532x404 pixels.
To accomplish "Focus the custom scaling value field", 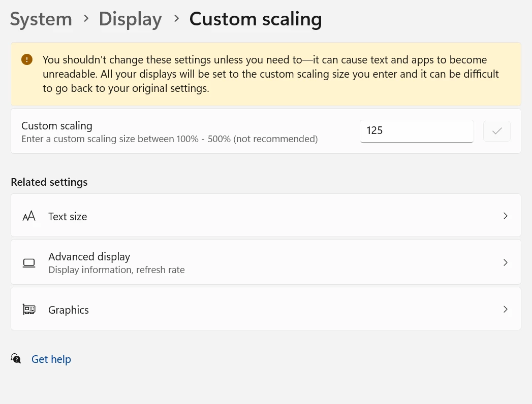I will 416,131.
